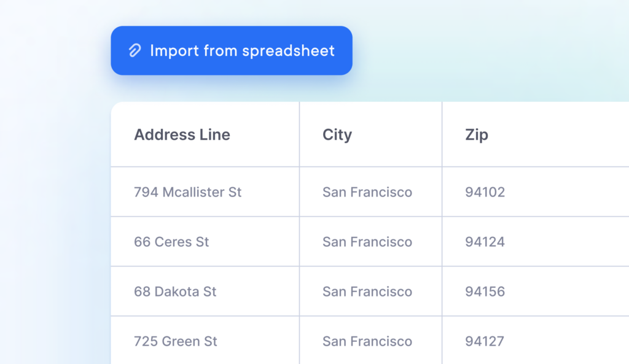Click San Francisco in the Mcallister row
Screen dimensions: 629x364
click(367, 192)
